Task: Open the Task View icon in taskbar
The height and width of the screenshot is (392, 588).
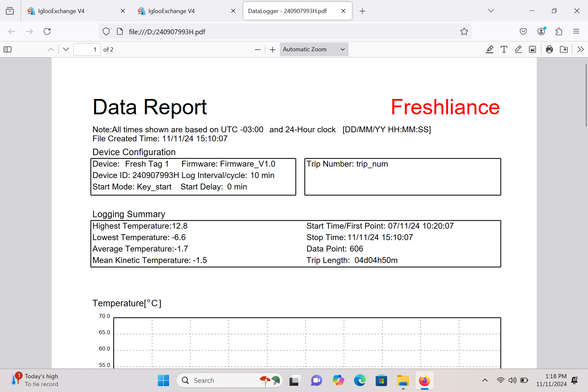Action: 294,380
